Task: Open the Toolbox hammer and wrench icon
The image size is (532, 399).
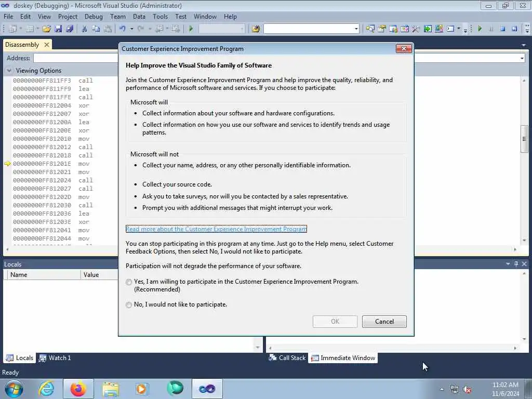Action: click(416, 29)
